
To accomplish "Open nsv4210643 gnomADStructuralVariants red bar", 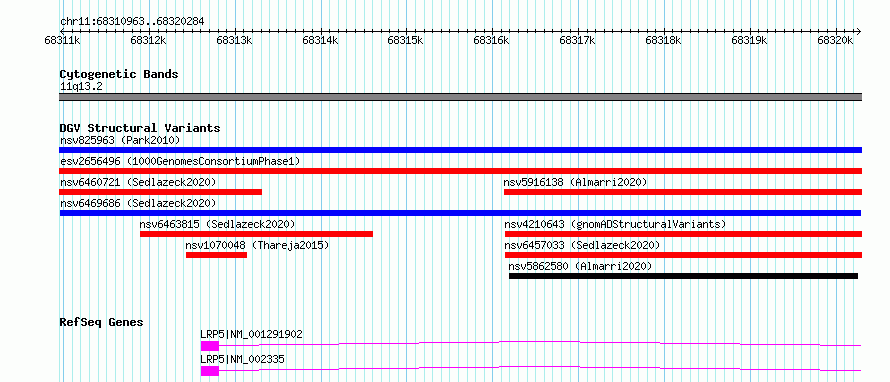I will (683, 234).
